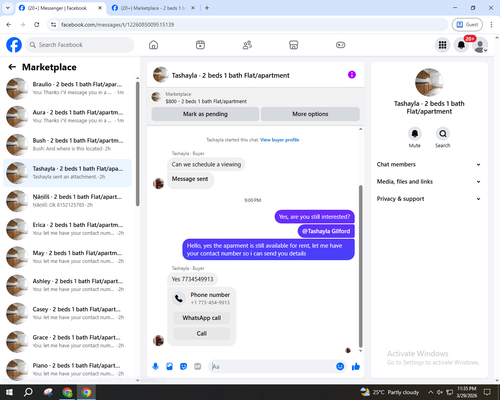Open the Gaming icon in top bar
500x400 pixels.
coord(340,45)
